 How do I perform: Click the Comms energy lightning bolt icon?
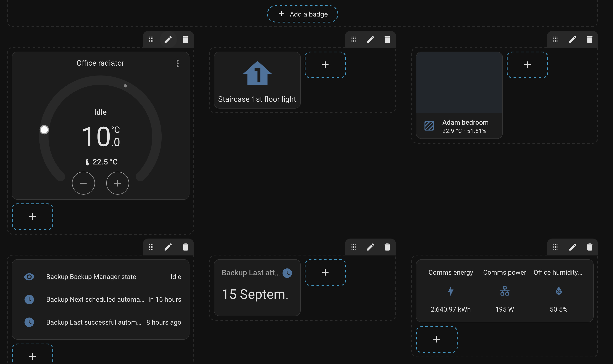coord(451,291)
